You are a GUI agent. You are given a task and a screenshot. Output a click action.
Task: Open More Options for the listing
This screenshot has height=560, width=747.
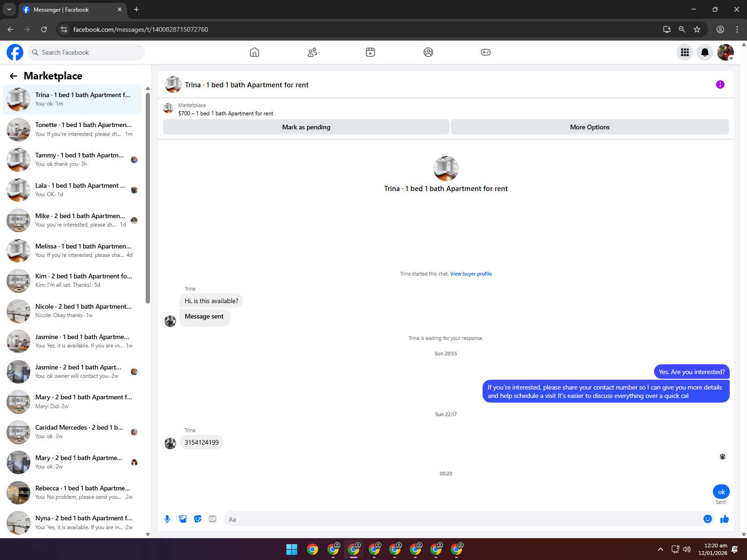[x=590, y=127]
